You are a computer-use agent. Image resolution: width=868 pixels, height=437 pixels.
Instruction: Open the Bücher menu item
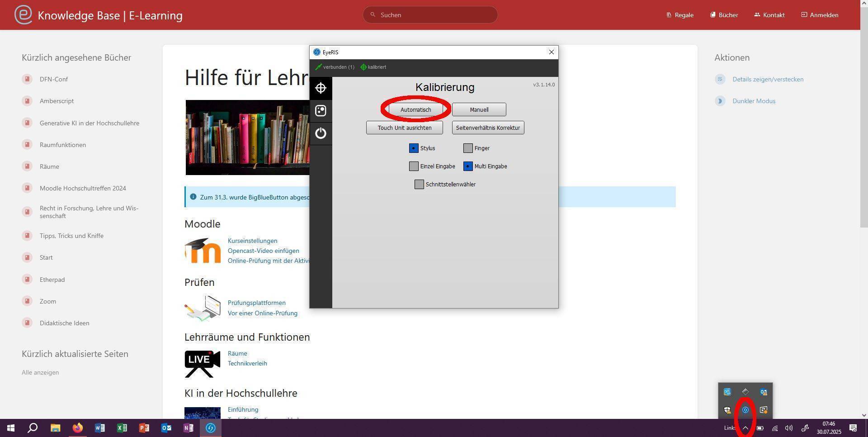coord(724,15)
